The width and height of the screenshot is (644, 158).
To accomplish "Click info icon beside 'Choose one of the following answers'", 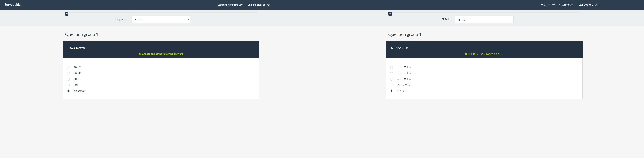I will pyautogui.click(x=140, y=54).
